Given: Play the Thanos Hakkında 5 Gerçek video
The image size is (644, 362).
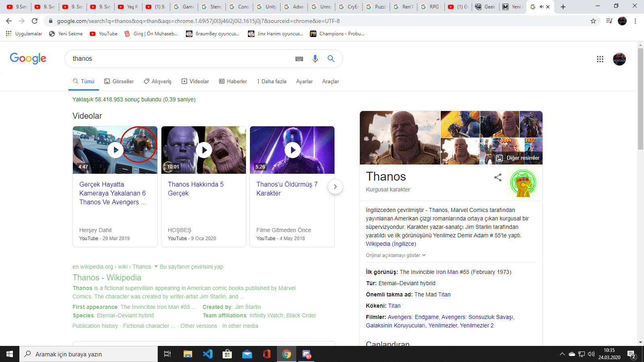Looking at the screenshot, I should click(x=204, y=150).
